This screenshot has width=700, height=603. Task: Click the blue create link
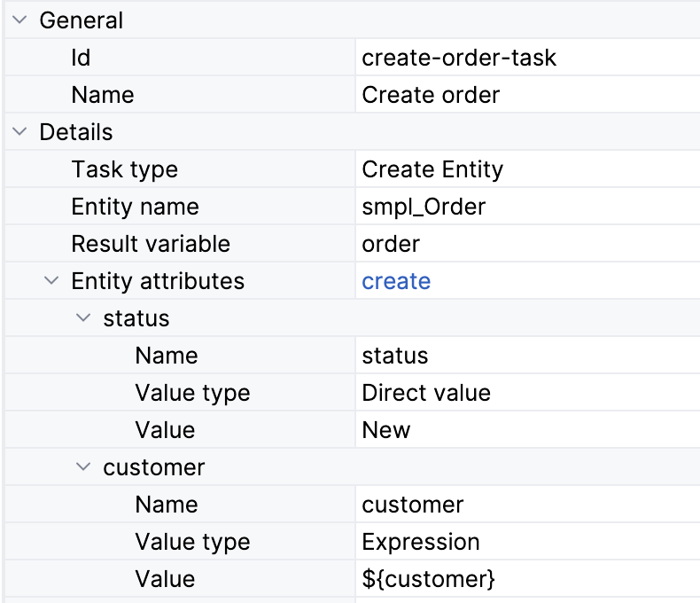tap(396, 282)
